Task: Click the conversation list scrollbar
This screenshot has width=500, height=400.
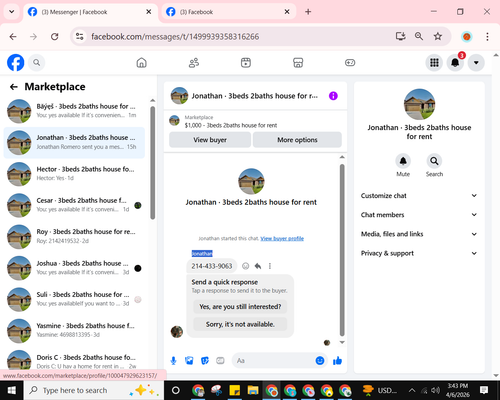Action: (153, 163)
